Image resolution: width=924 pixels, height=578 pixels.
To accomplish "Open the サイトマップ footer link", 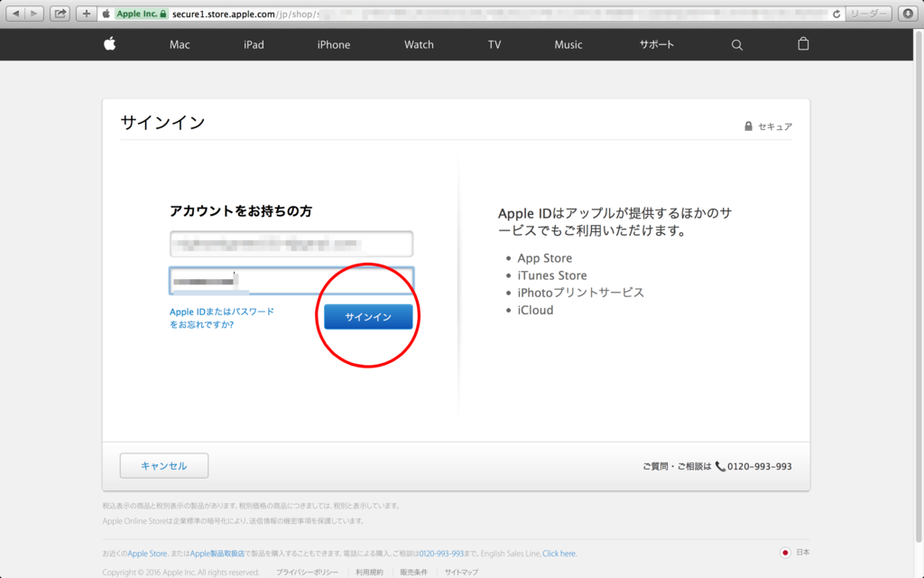I will tap(461, 572).
